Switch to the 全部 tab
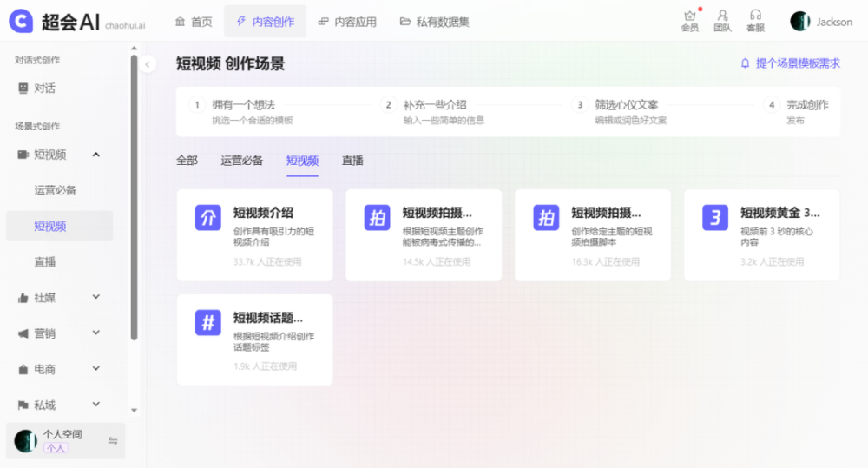This screenshot has height=468, width=868. pyautogui.click(x=187, y=161)
